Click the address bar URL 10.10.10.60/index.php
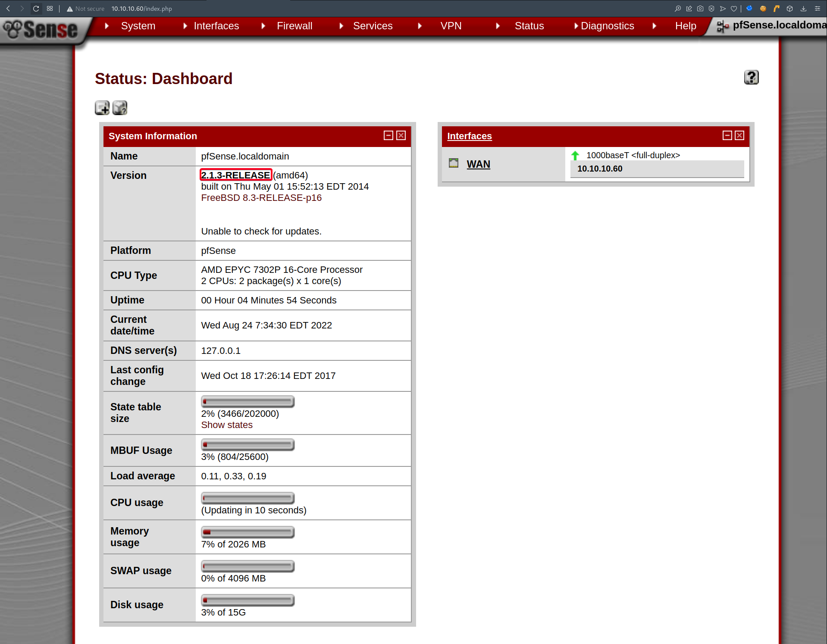The width and height of the screenshot is (827, 644). click(141, 9)
